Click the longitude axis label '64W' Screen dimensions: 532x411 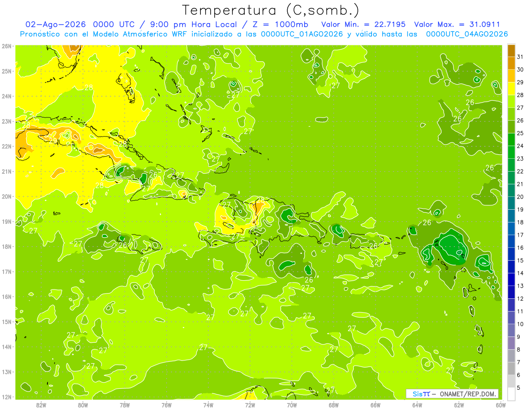click(417, 405)
